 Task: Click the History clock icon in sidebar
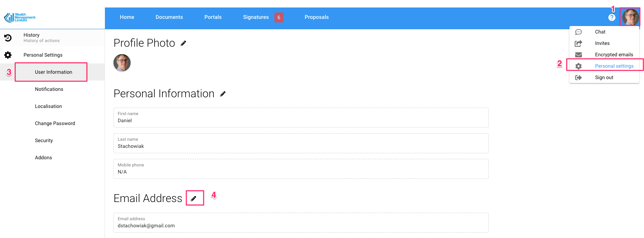pos(8,38)
